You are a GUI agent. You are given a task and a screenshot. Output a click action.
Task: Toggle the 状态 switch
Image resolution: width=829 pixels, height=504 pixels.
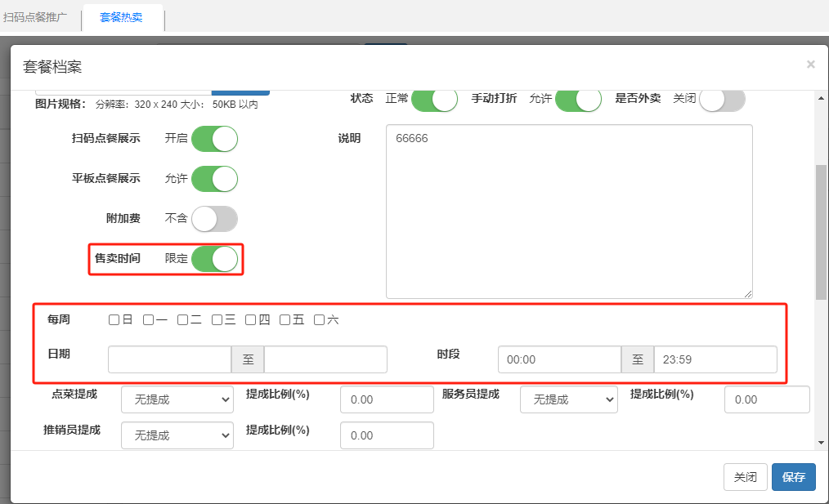[434, 99]
